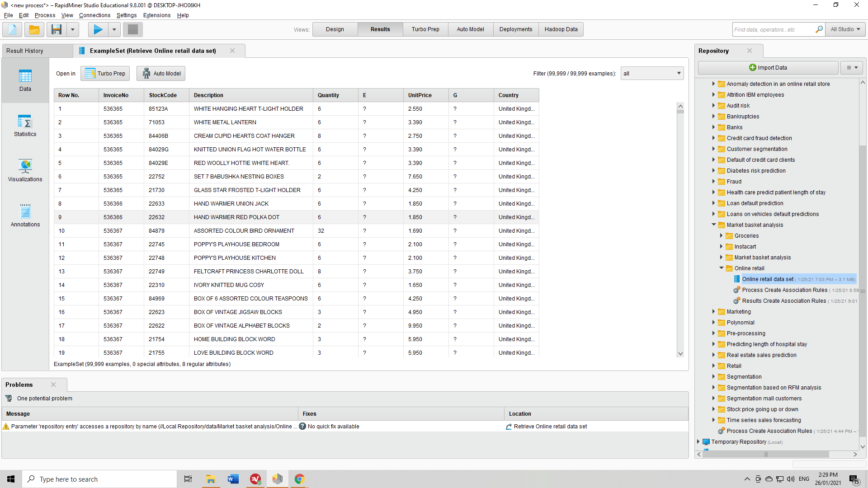868x488 pixels.
Task: Open the notification center icon
Action: (x=854, y=479)
